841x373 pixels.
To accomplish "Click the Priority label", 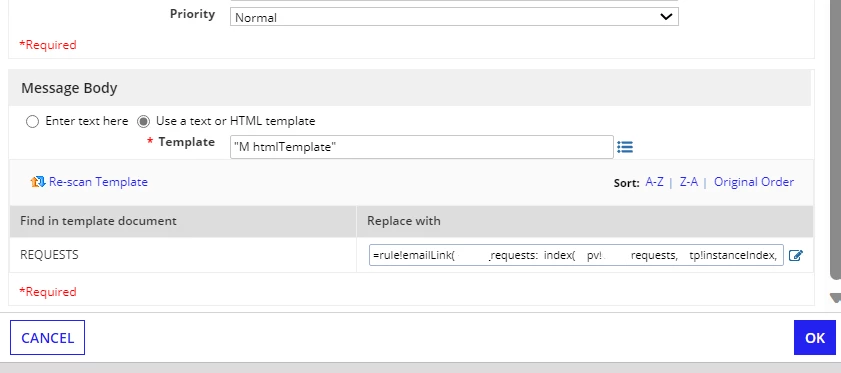I will (x=193, y=14).
